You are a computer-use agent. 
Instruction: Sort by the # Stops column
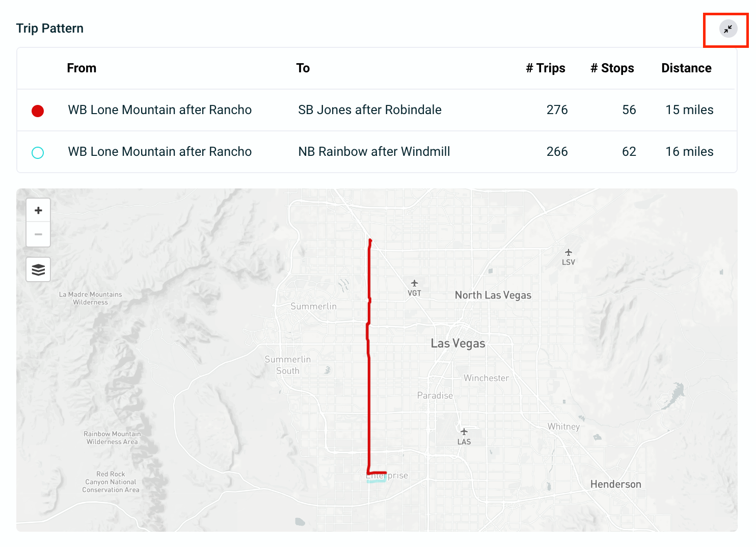click(x=612, y=68)
